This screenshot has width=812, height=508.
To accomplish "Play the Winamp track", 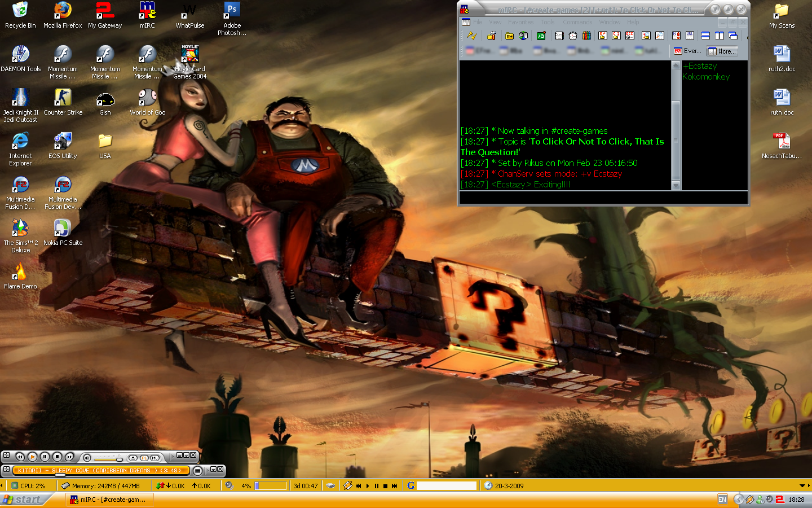I will pyautogui.click(x=32, y=457).
